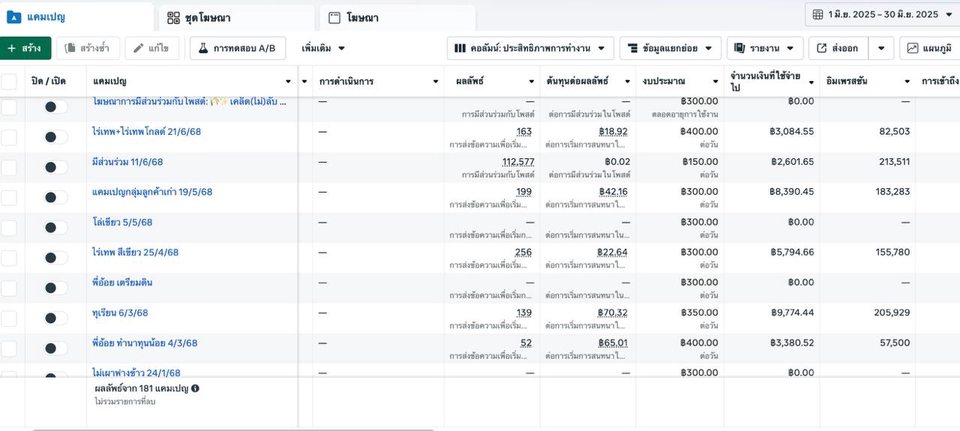Open the เพิ่มเติม (More) menu
The width and height of the screenshot is (960, 431).
click(x=323, y=48)
